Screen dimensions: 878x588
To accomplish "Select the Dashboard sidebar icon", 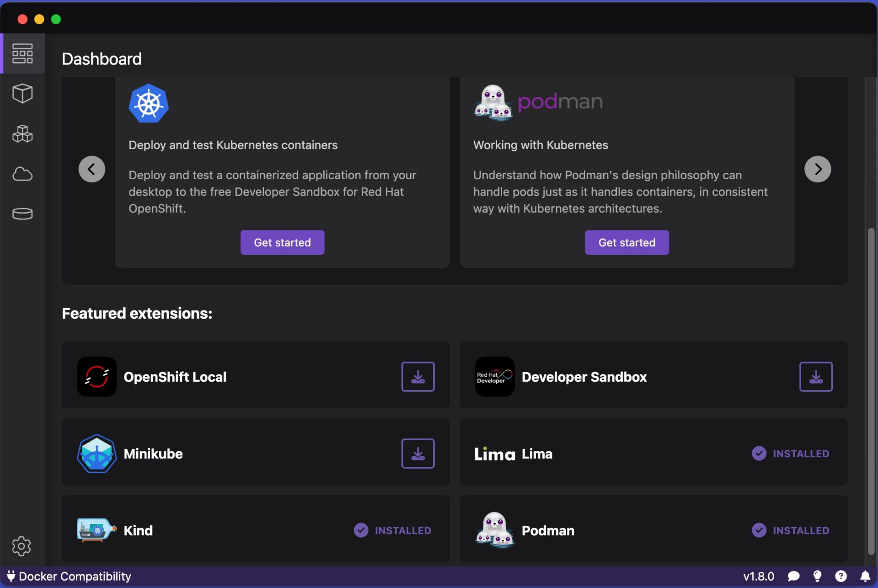I will [22, 53].
